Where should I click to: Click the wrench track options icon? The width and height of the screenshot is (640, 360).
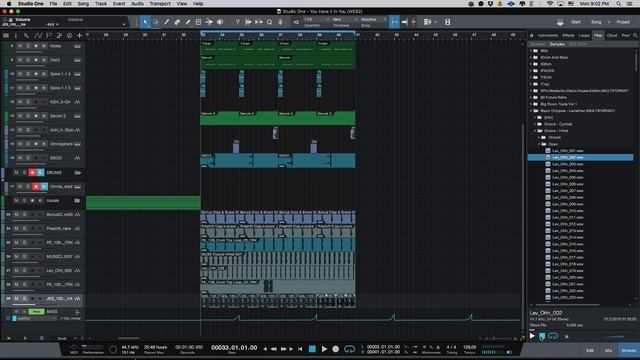pyautogui.click(x=27, y=36)
